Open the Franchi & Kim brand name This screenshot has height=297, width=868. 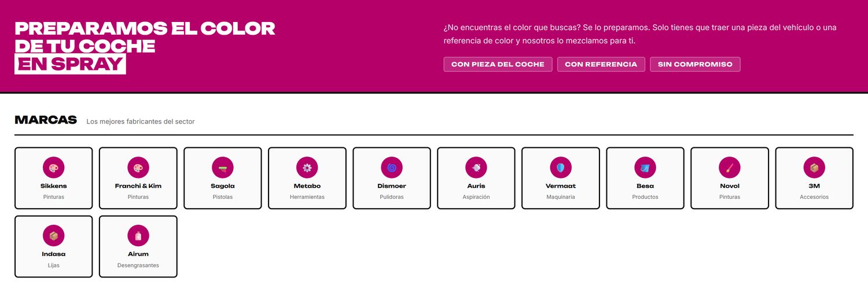coord(138,186)
